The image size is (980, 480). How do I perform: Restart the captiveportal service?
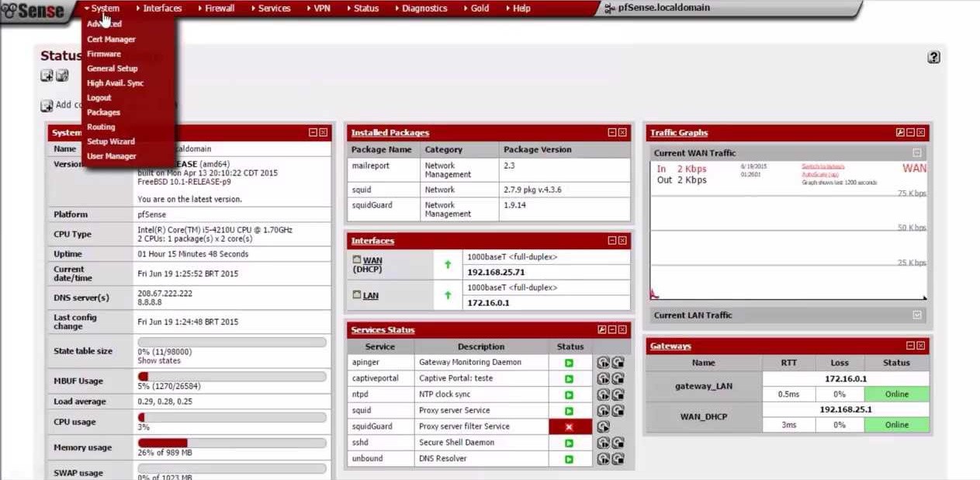pos(603,378)
